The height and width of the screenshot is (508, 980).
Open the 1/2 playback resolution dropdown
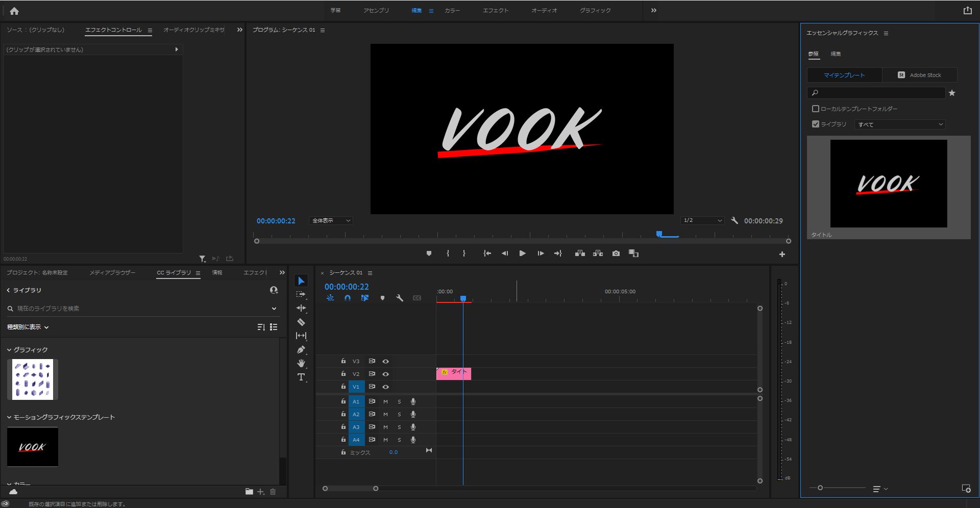pos(702,220)
